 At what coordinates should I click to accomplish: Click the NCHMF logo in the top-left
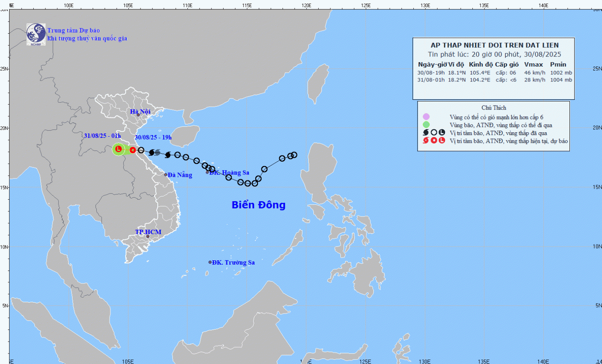(36, 34)
